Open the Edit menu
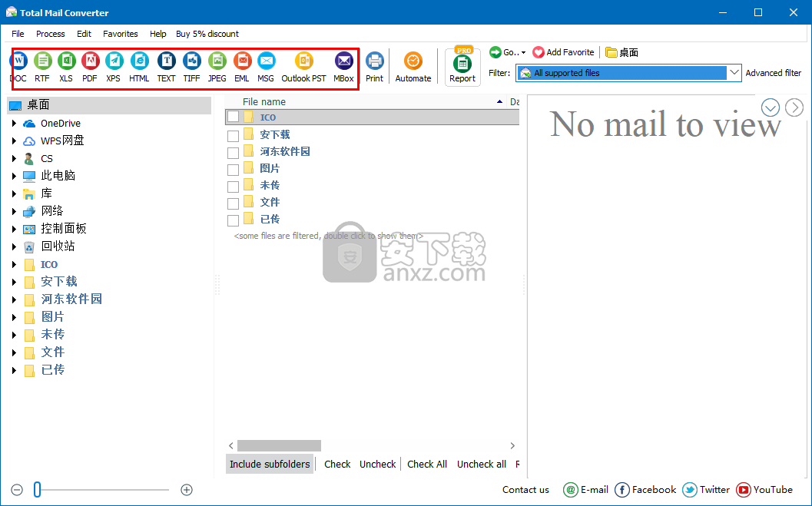This screenshot has width=812, height=506. (84, 34)
